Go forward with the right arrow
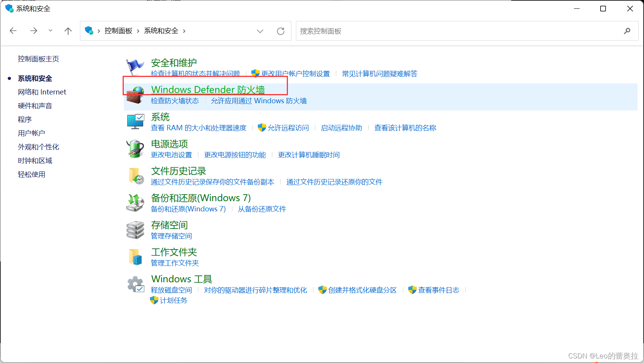The image size is (644, 363). pos(34,31)
